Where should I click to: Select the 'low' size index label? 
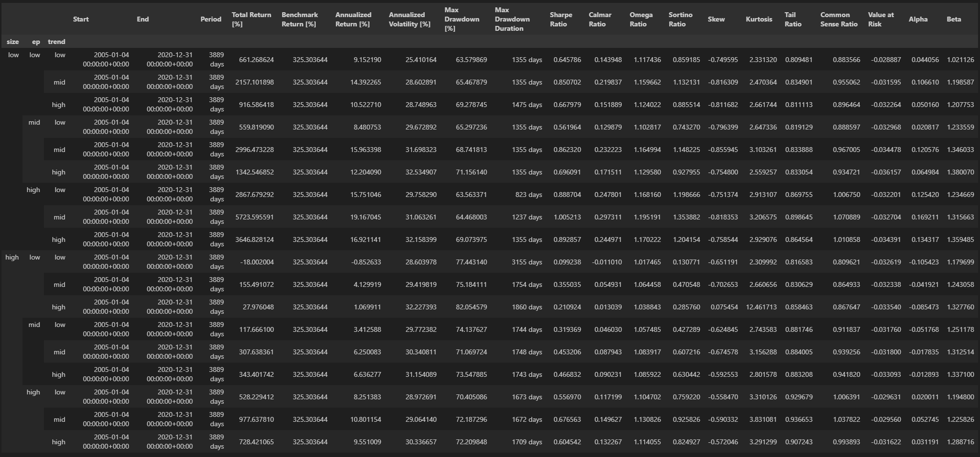tap(13, 55)
